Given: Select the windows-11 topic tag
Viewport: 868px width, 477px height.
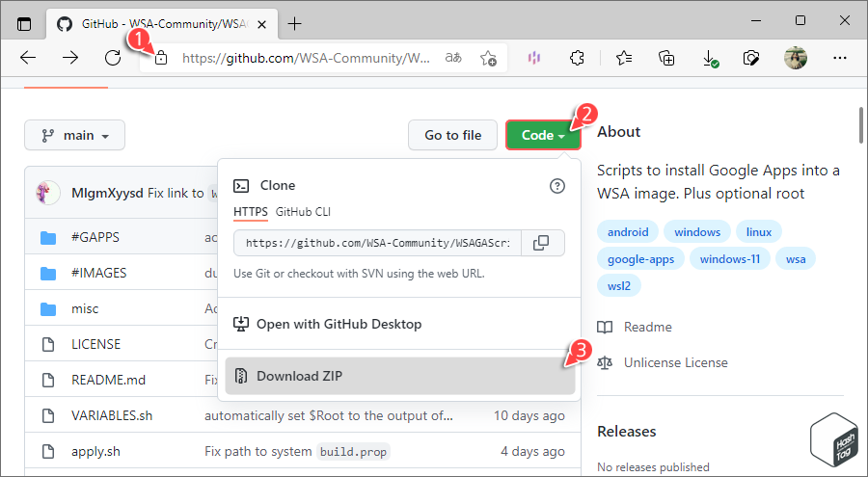Looking at the screenshot, I should (x=730, y=259).
